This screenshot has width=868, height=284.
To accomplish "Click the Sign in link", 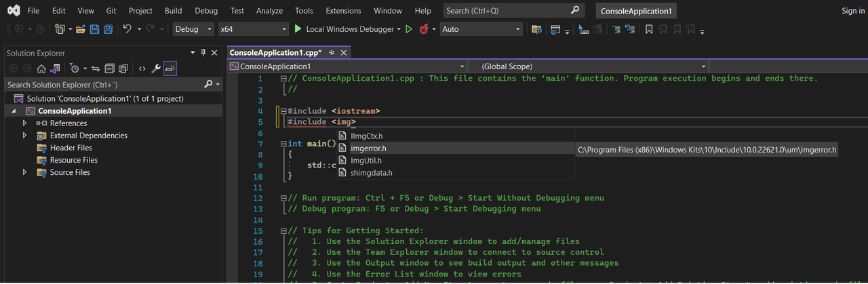I will click(x=852, y=11).
